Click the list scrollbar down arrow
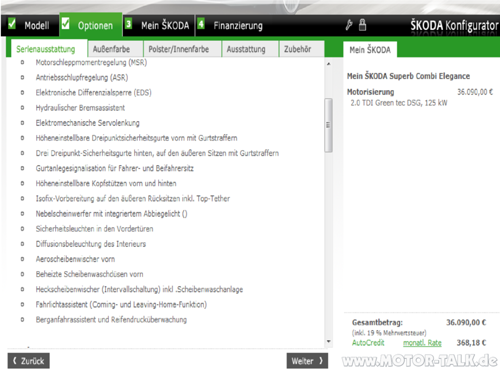 [329, 341]
